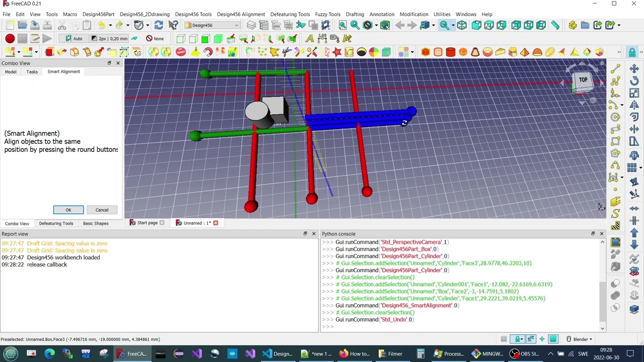644x362 pixels.
Task: Expand the undo history arrow
Action: pos(109,25)
